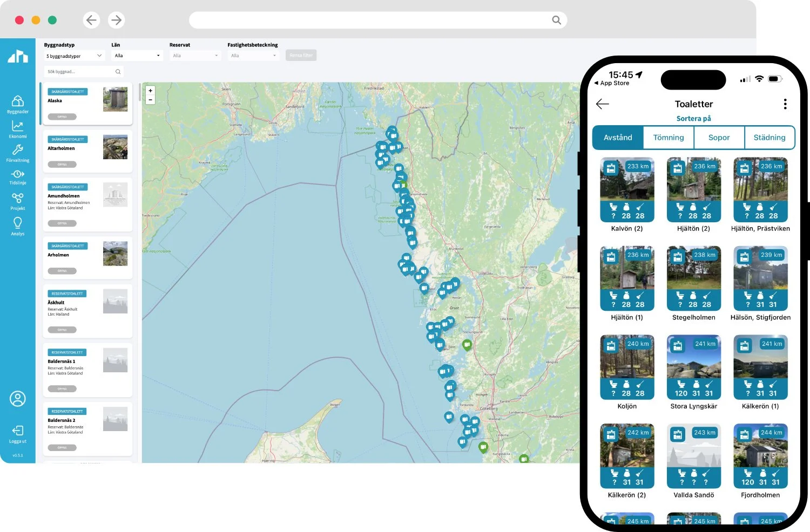Click the Alaska toilet thumbnail
The width and height of the screenshot is (810, 532).
click(116, 99)
